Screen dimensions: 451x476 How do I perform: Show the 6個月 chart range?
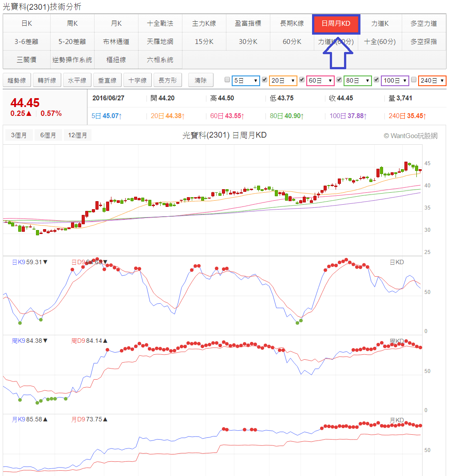(48, 135)
